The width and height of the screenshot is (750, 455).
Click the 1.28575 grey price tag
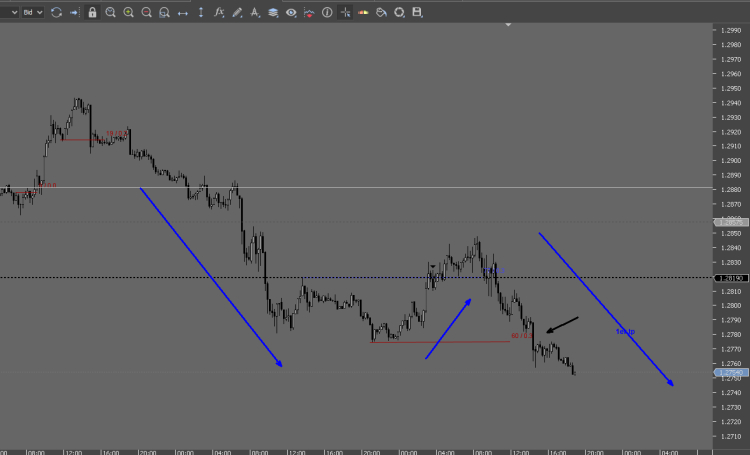click(x=731, y=222)
